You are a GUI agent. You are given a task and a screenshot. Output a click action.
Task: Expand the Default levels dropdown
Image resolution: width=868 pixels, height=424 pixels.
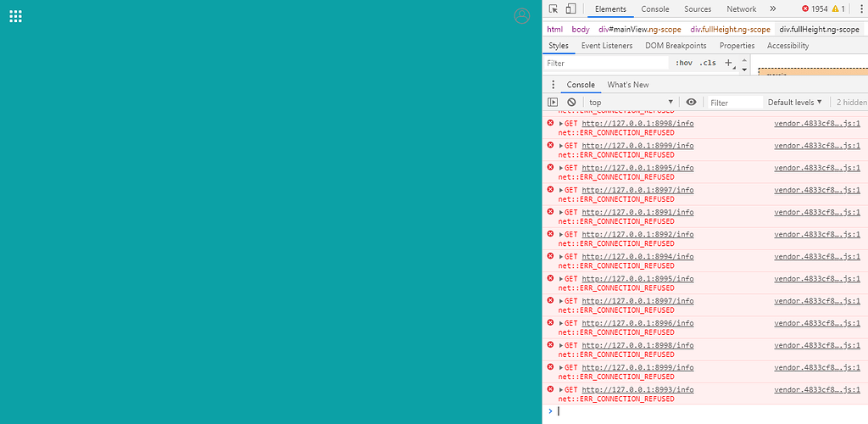pos(795,103)
